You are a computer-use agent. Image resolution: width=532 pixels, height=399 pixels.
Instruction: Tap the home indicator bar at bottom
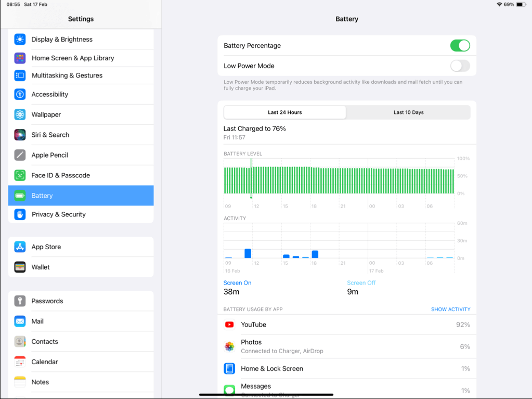(266, 395)
